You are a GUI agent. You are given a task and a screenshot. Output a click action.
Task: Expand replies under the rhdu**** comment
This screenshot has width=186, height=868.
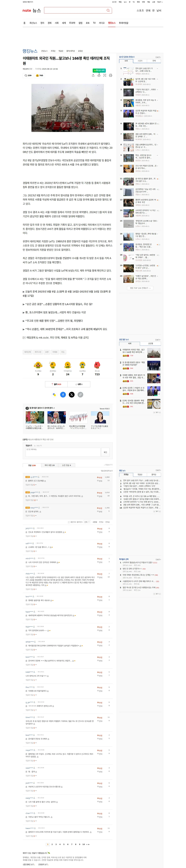coord(31,589)
